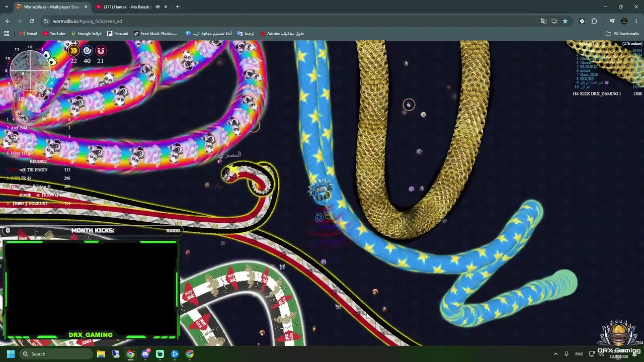Open the Chrome profile avatar
This screenshot has height=362, width=644.
pyautogui.click(x=624, y=21)
